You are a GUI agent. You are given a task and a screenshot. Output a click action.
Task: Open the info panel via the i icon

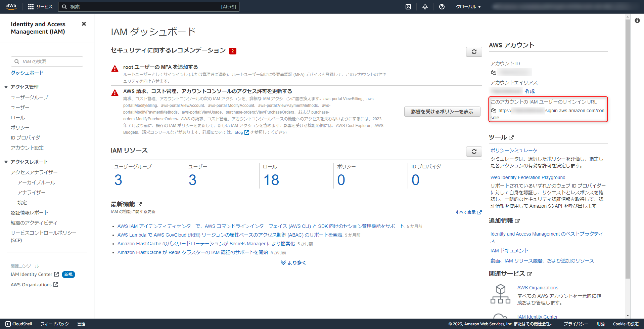638,20
